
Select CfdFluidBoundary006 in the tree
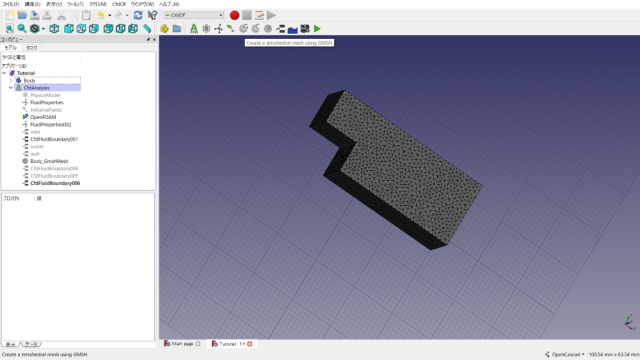55,183
